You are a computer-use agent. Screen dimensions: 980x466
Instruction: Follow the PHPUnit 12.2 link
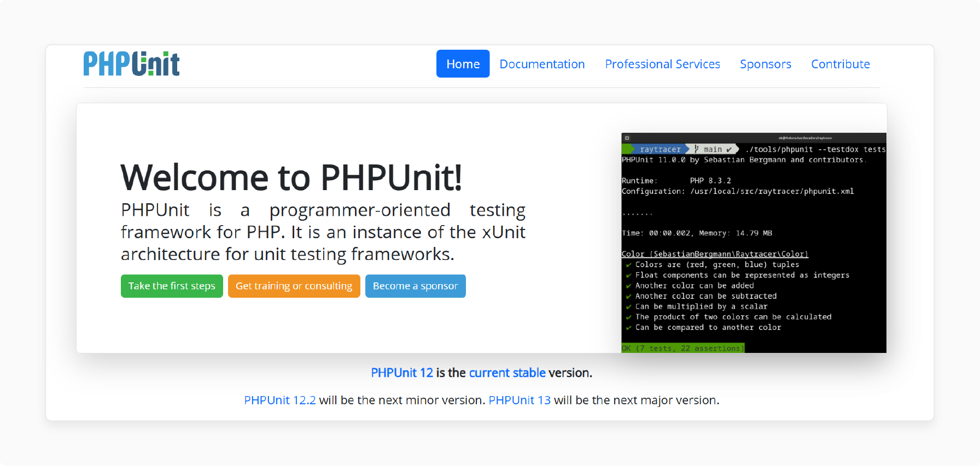[x=279, y=400]
